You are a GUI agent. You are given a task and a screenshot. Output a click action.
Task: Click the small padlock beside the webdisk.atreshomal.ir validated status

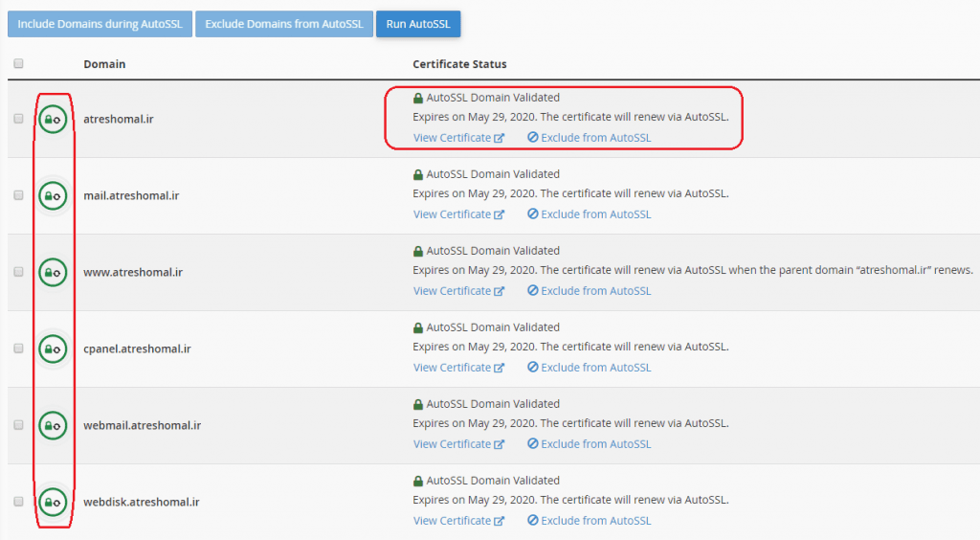[418, 481]
